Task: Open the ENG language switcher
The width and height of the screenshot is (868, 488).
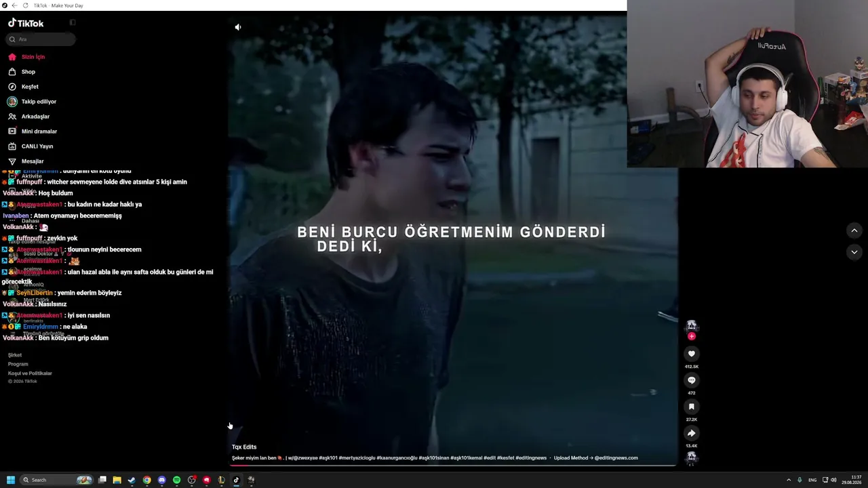Action: coord(812,480)
